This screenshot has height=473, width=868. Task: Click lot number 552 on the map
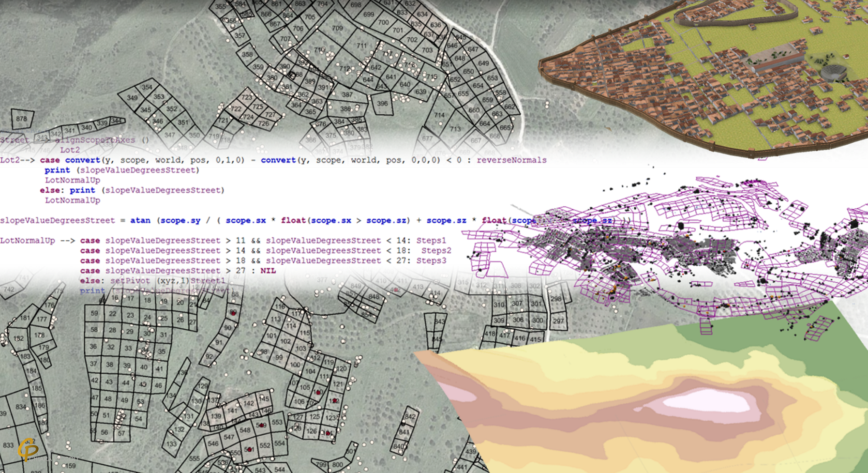(265, 445)
